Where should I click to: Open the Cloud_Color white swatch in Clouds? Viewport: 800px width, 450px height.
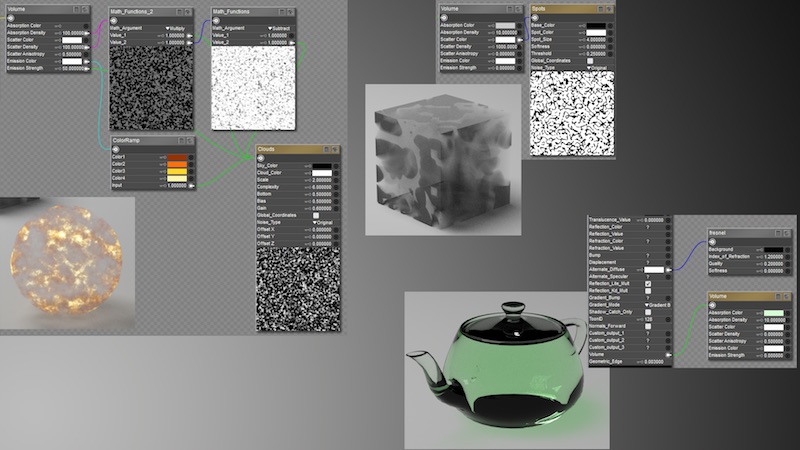(x=322, y=173)
